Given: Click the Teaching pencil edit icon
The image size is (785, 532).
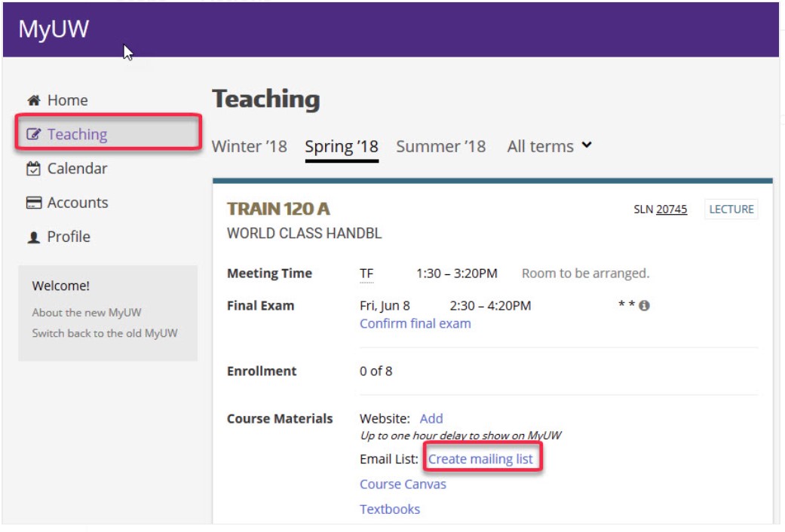Looking at the screenshot, I should tap(33, 135).
